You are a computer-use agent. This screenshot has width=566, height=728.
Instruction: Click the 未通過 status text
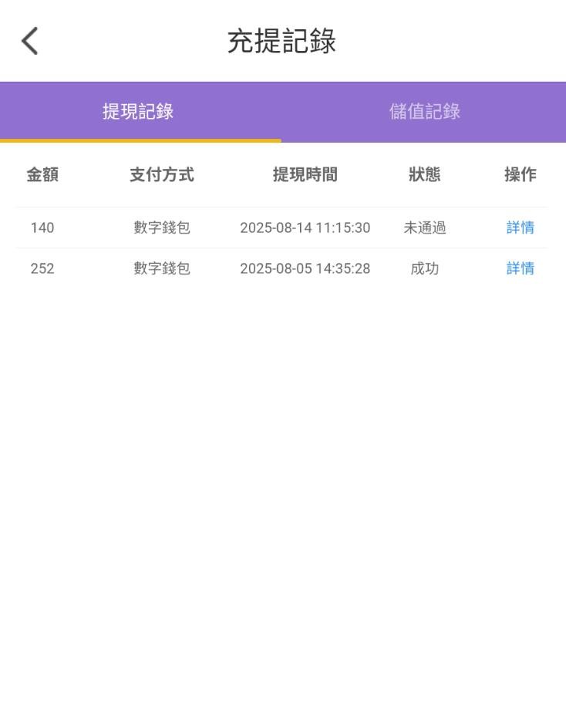[424, 228]
